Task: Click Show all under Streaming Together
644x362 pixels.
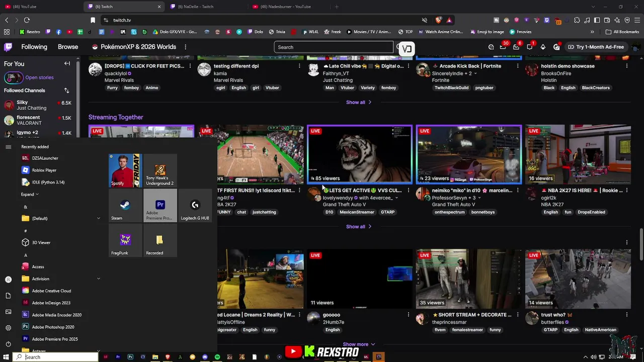Action: coord(358,227)
